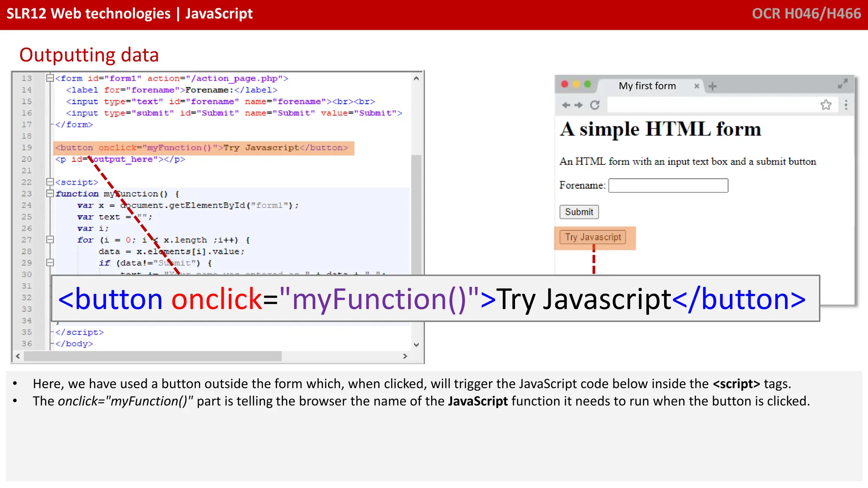Collapse the function fold on line 23
This screenshot has width=868, height=488.
click(50, 193)
